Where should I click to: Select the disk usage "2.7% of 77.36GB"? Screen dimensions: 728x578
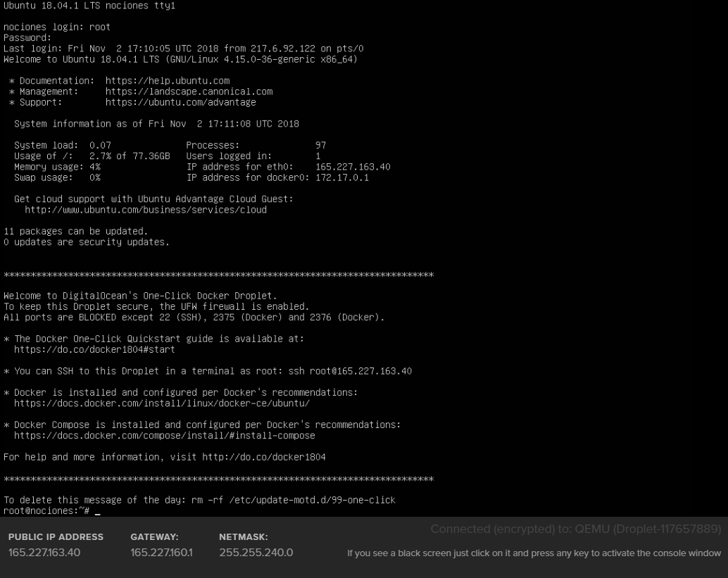coord(130,156)
